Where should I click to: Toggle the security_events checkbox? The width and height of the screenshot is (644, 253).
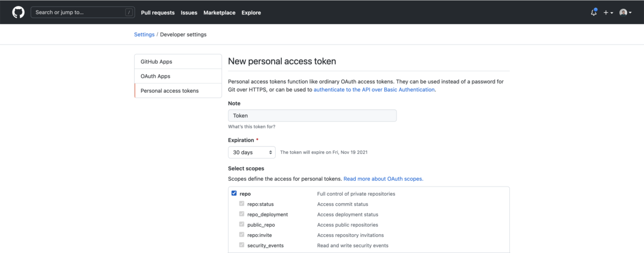tap(242, 245)
